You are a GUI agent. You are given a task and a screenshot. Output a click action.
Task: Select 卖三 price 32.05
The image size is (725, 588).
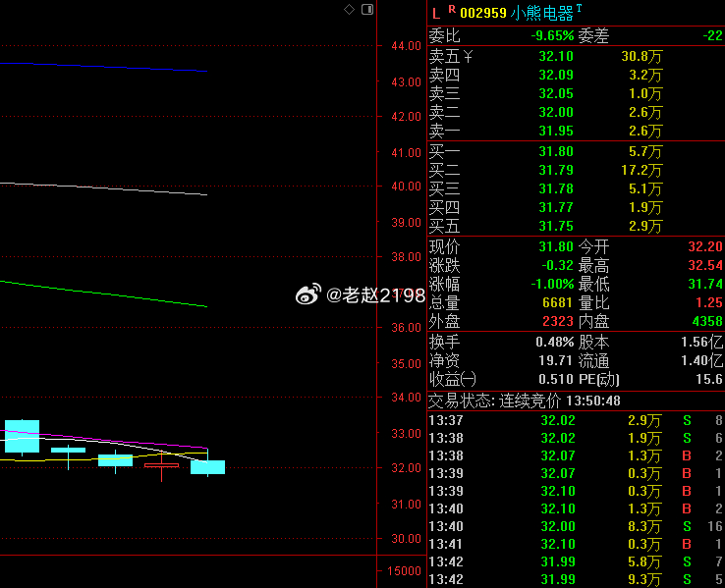[x=556, y=94]
